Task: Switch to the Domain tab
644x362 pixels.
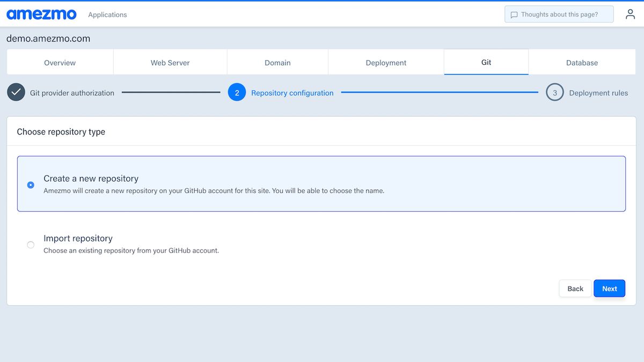Action: pyautogui.click(x=277, y=62)
